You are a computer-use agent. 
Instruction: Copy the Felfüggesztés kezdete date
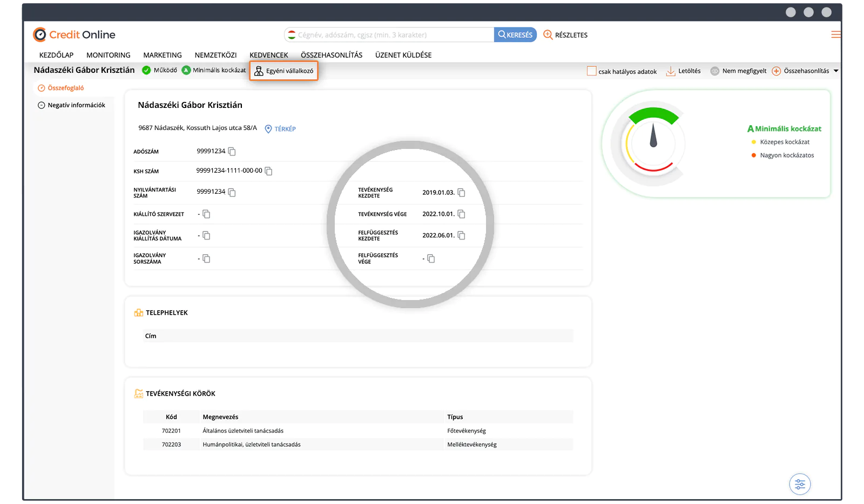point(461,236)
